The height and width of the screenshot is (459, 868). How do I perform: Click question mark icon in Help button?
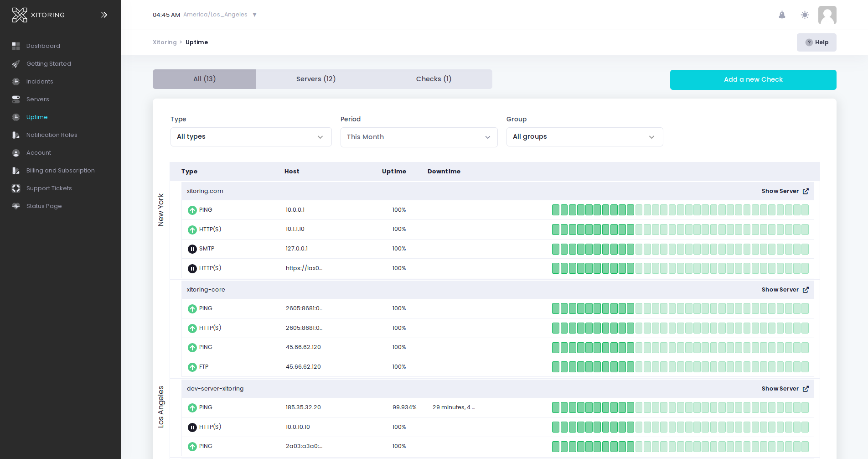(809, 42)
